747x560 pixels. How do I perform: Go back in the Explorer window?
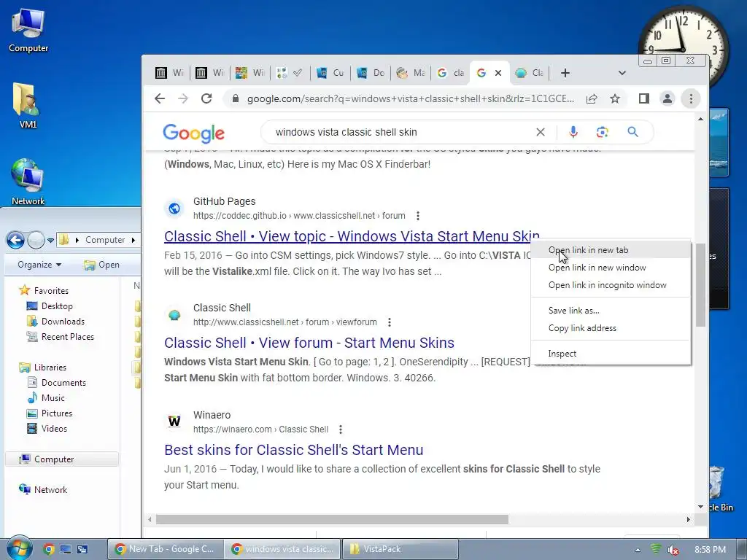tap(15, 240)
